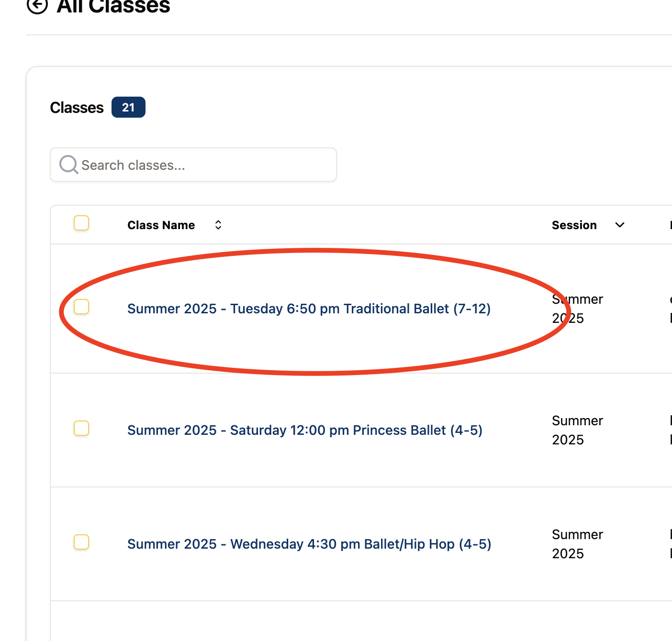Click Summer 2025 session in Princess Ballet row
672x641 pixels.
pyautogui.click(x=577, y=430)
